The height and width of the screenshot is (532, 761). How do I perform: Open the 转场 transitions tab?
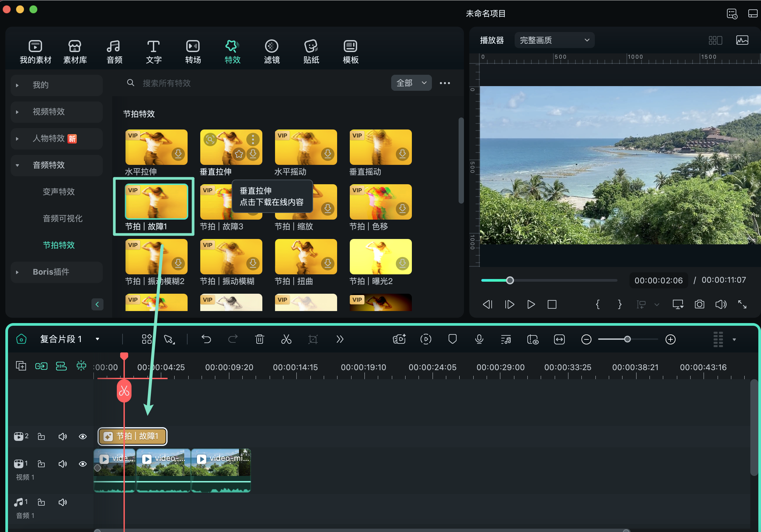tap(193, 51)
